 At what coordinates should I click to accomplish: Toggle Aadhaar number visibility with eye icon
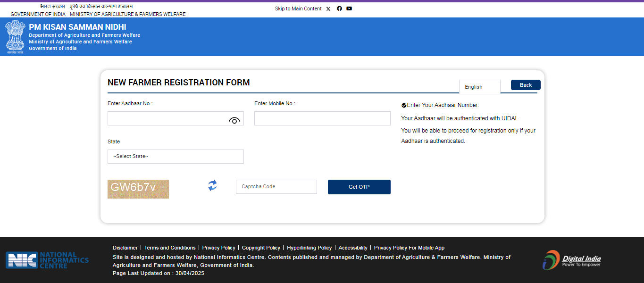(x=234, y=121)
